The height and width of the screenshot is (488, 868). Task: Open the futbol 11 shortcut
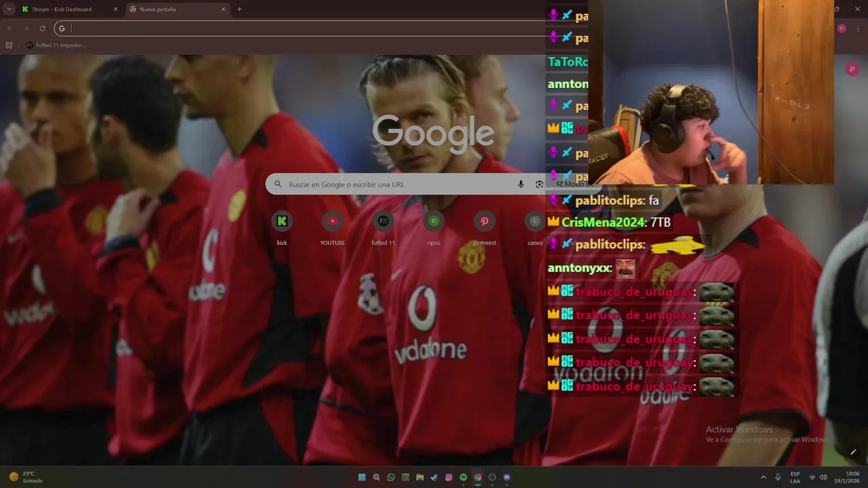[x=383, y=226]
